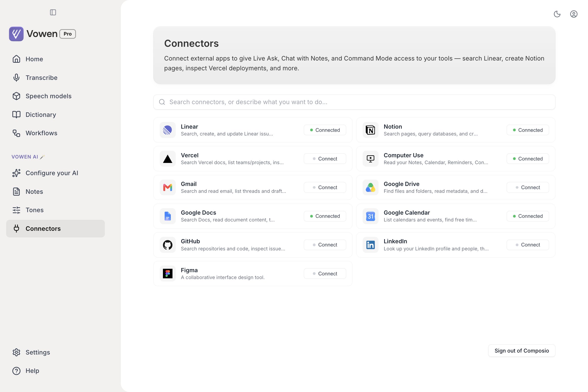Screen dimensions: 588x392
Task: Click the Vowen logo icon
Action: (16, 34)
